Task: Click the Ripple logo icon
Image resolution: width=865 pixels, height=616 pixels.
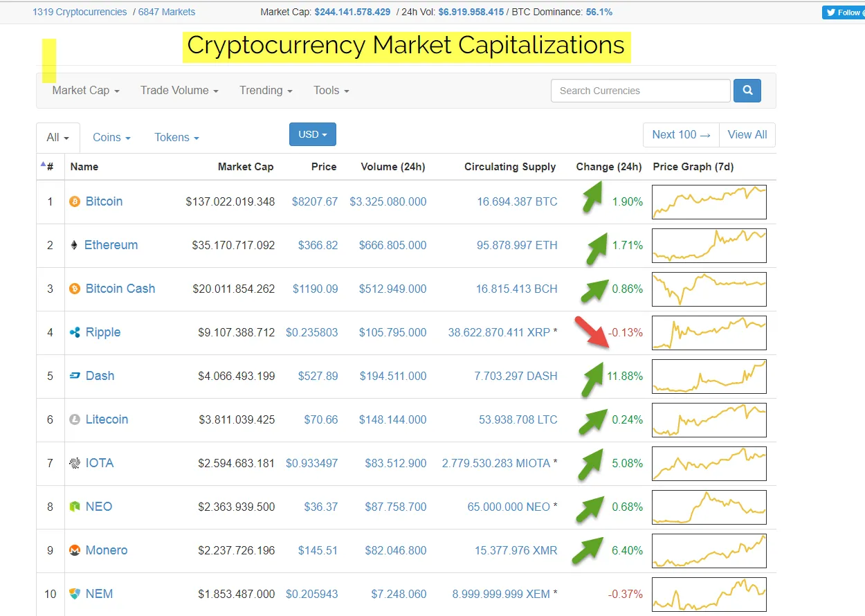Action: 75,333
